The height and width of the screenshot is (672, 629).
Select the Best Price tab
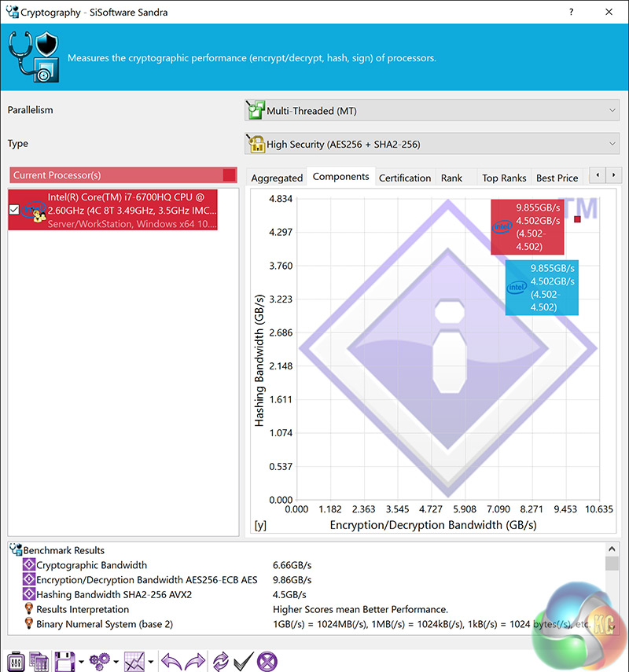click(x=557, y=178)
